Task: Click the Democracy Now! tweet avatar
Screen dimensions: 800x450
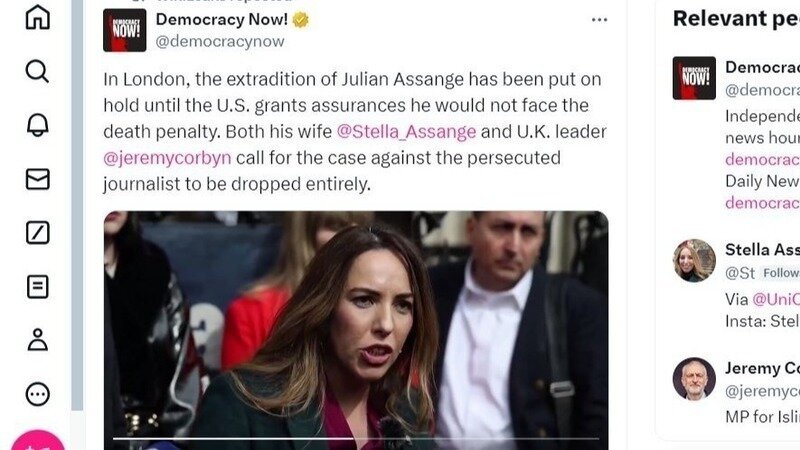Action: click(124, 30)
